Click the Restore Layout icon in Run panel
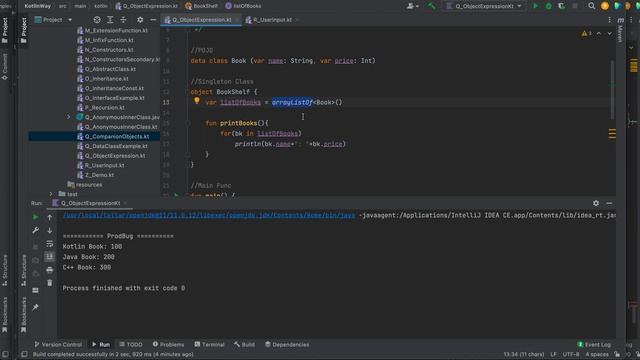Image resolution: width=640 pixels, height=360 pixels. (x=36, y=290)
